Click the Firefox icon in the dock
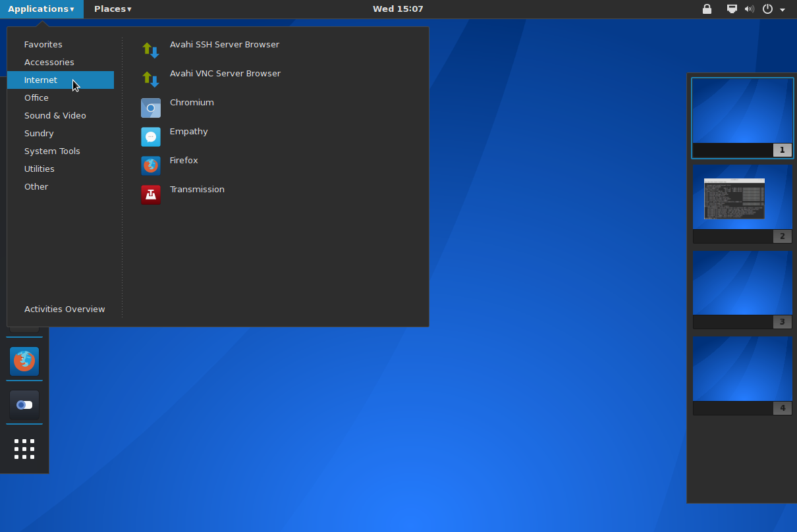This screenshot has width=797, height=532. click(x=24, y=361)
